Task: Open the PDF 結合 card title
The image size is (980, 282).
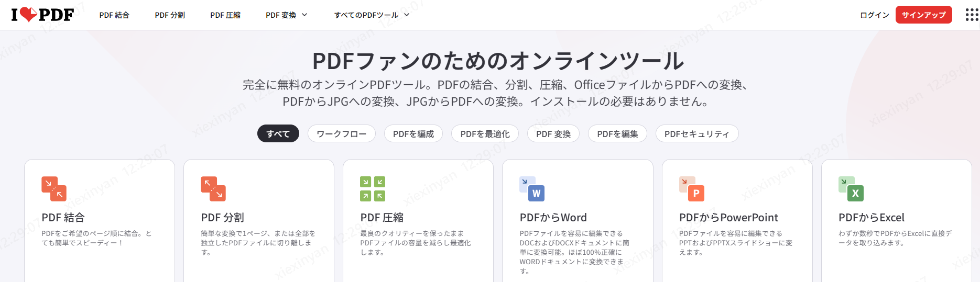Action: (x=63, y=218)
